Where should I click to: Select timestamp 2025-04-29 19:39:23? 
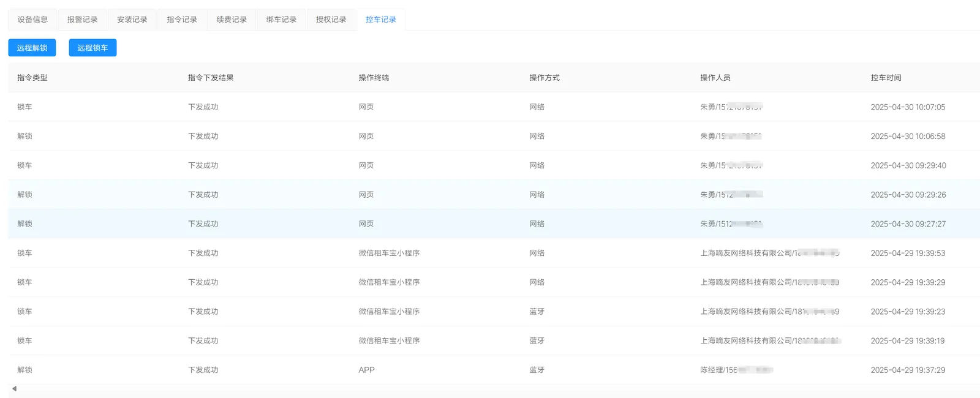pyautogui.click(x=908, y=312)
